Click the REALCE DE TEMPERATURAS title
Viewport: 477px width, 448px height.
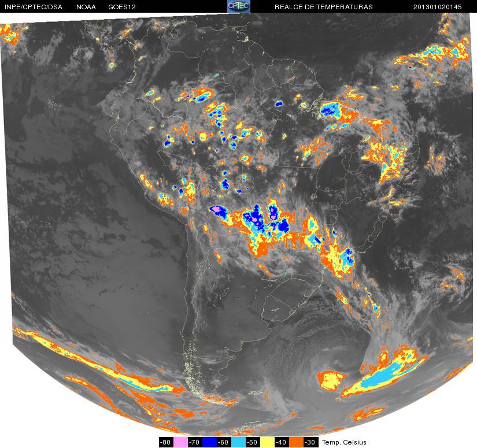tap(324, 7)
